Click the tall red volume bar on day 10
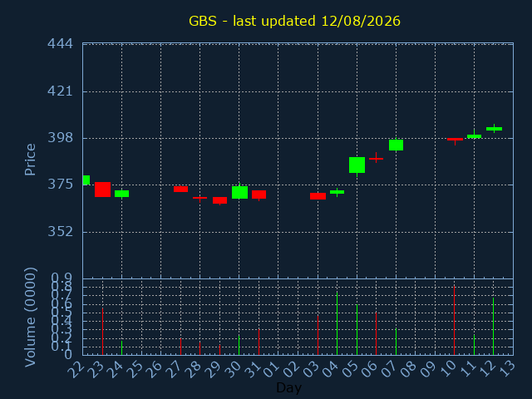The width and height of the screenshot is (532, 399). [454, 321]
